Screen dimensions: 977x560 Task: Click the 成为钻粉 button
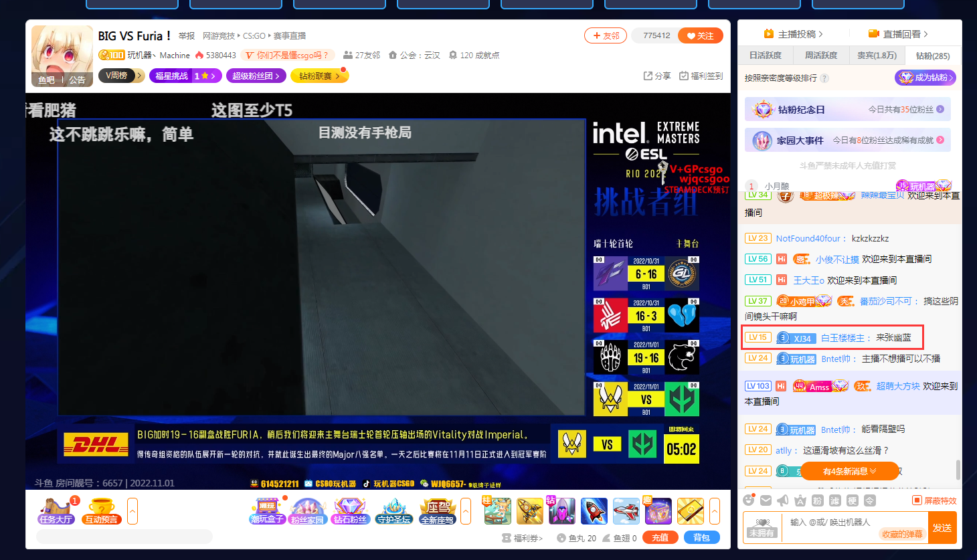925,78
